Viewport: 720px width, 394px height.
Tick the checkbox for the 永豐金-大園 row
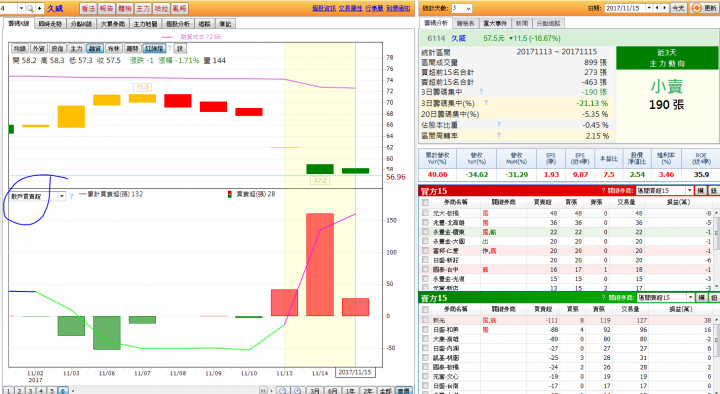425,241
